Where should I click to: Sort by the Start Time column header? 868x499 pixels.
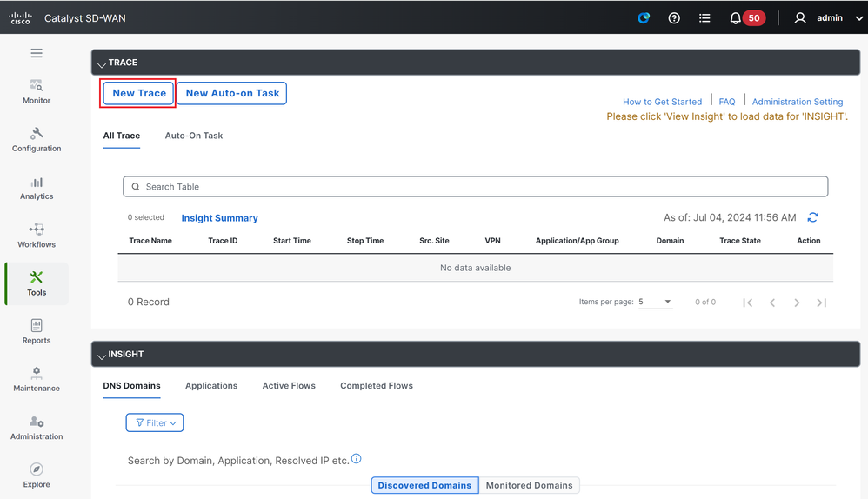[x=291, y=241]
